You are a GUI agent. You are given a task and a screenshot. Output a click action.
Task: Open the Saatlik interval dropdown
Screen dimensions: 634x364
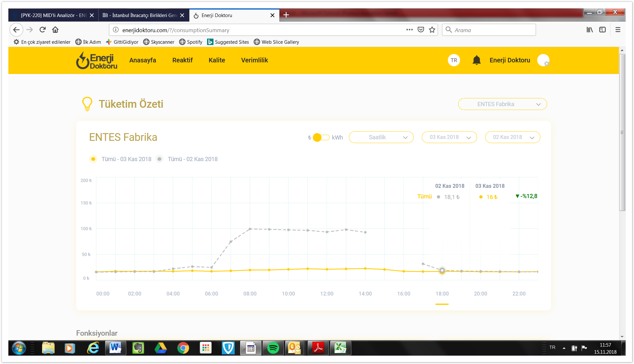click(x=381, y=137)
